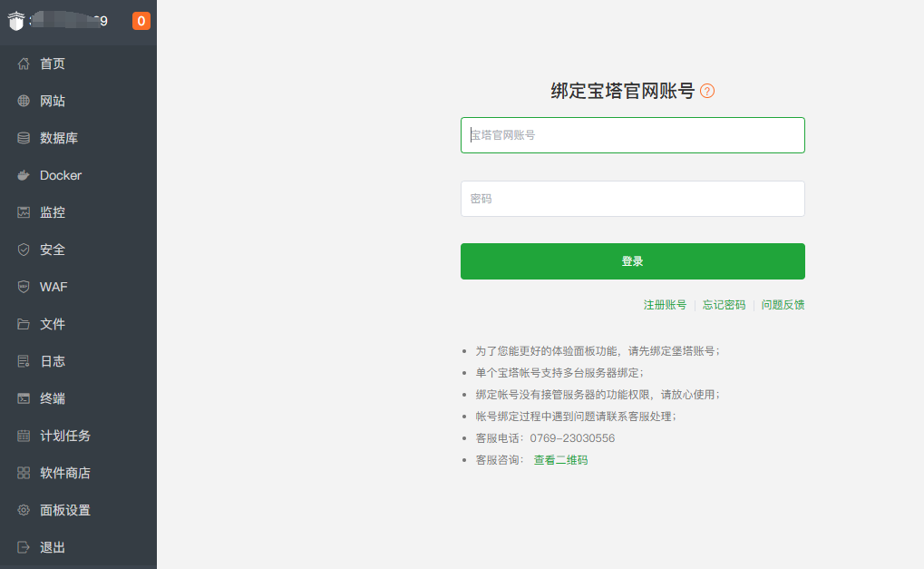Screen dimensions: 924x569
Task: Click the 帐号绑定过程中遇到问题请联系客服处理 line
Action: point(576,417)
